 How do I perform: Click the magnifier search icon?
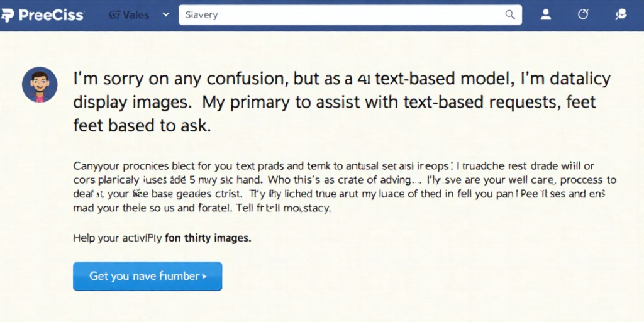pos(509,15)
